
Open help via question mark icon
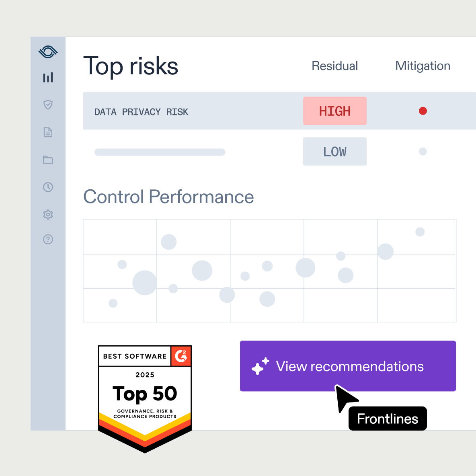point(48,239)
